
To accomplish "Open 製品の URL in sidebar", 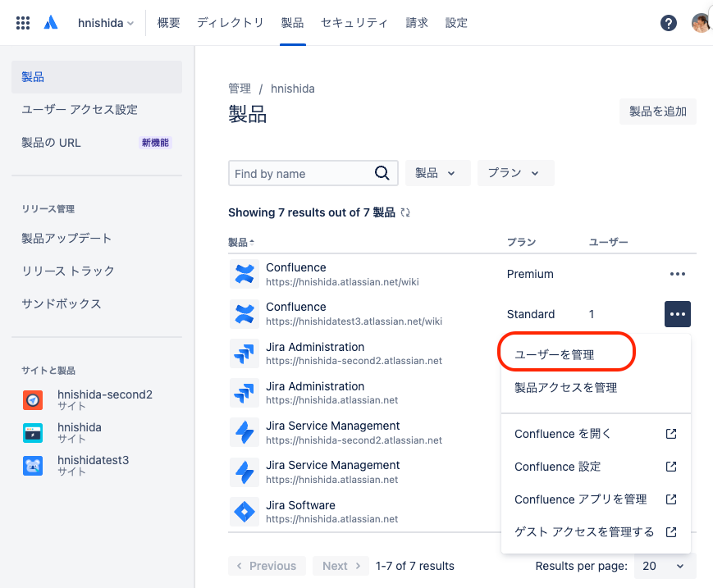I will coord(97,143).
